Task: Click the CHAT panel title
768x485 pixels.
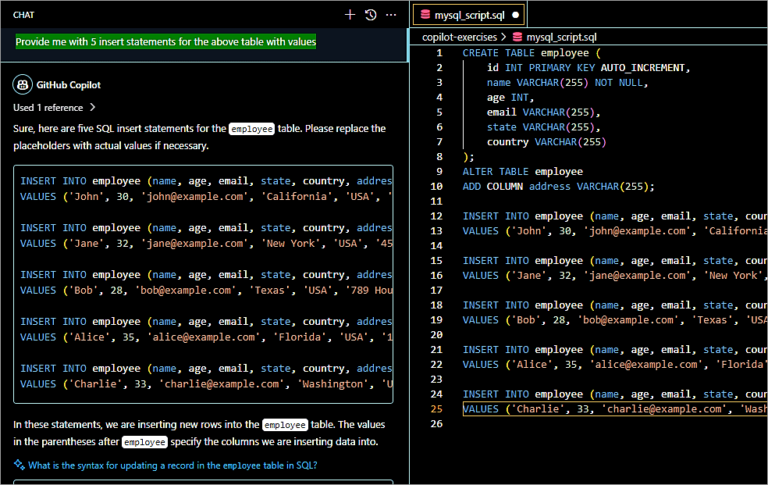Action: point(24,15)
